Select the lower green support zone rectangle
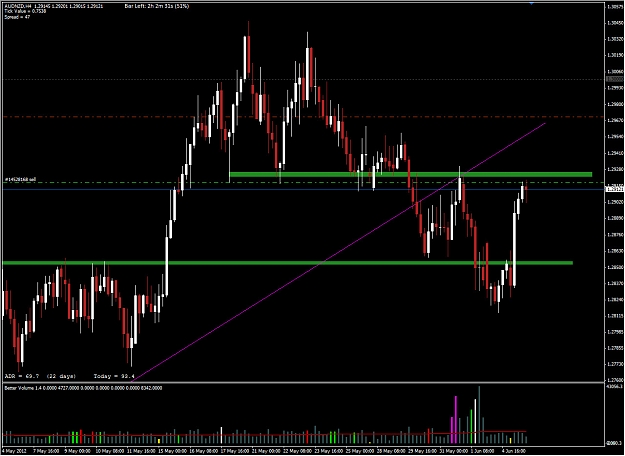 [x=287, y=263]
